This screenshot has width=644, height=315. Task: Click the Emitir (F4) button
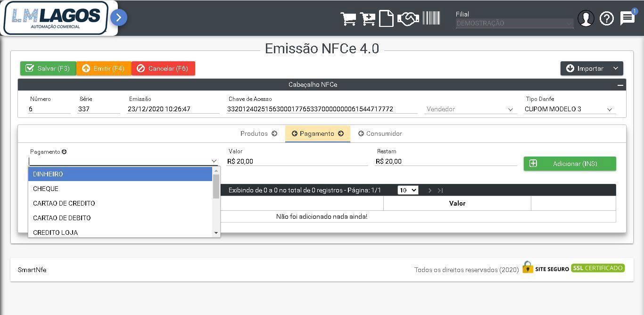pos(104,68)
